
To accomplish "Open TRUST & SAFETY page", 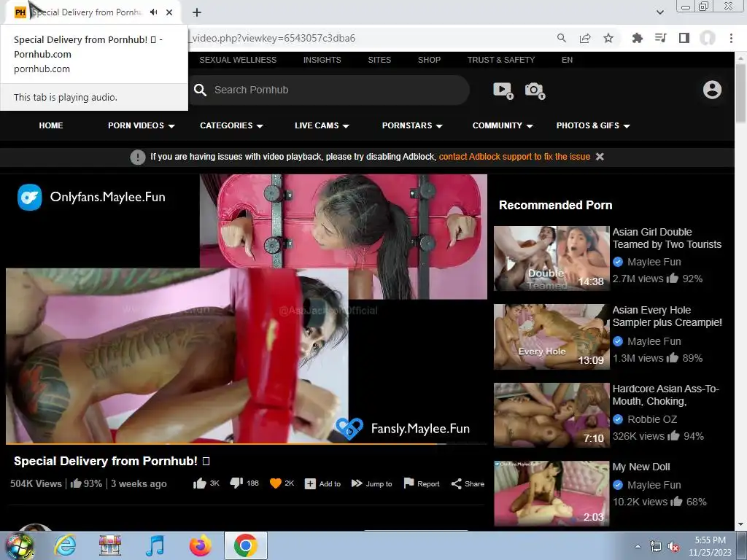I will 501,60.
